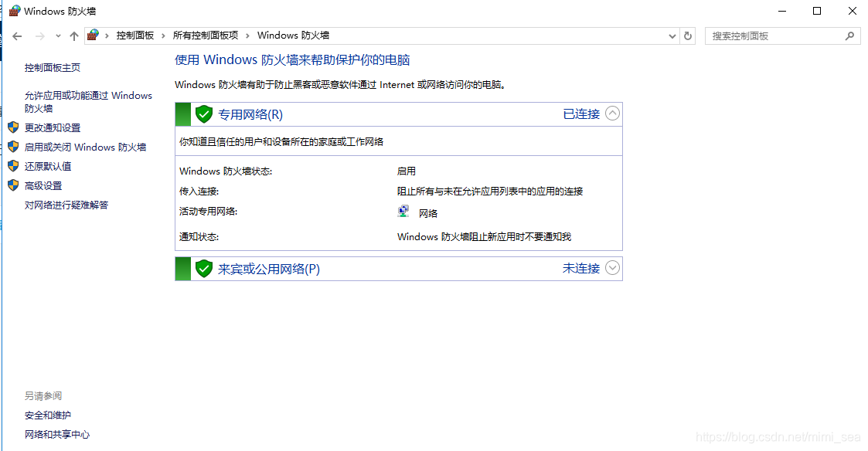Minimize the Windows 防火墙 window
The height and width of the screenshot is (451, 868).
tap(782, 11)
